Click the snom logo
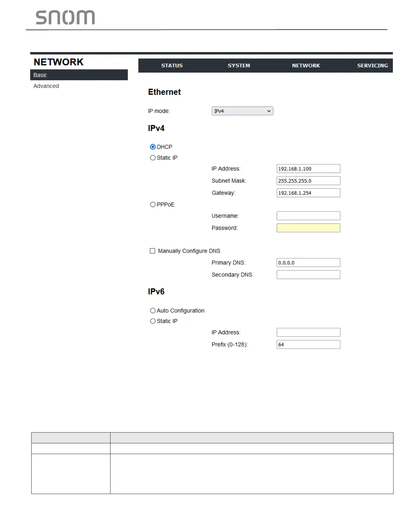411x532 pixels. 65,17
